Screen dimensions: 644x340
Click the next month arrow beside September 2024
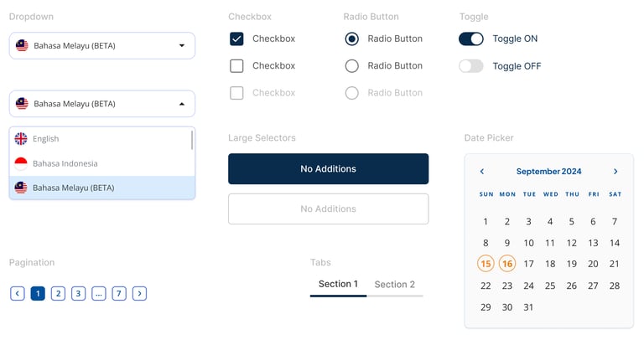click(x=615, y=172)
